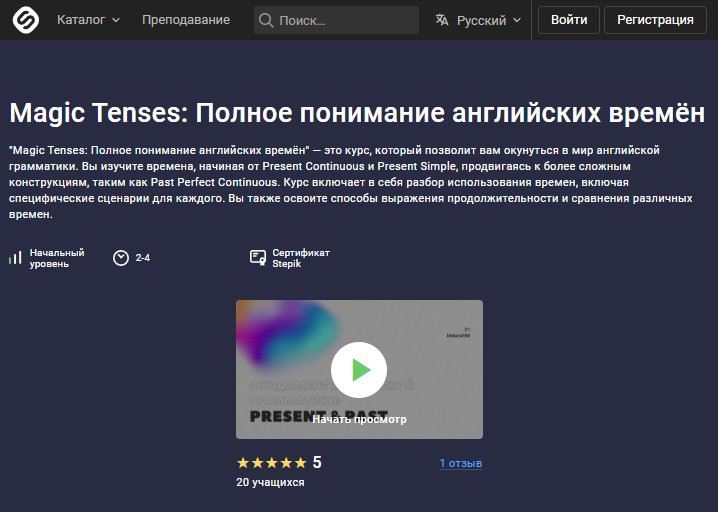The width and height of the screenshot is (718, 512).
Task: Click the Войти button
Action: click(569, 20)
